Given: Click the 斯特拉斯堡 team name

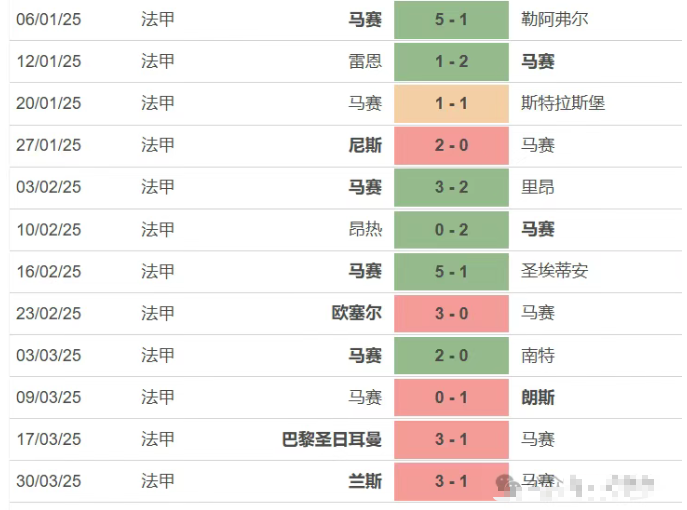Looking at the screenshot, I should point(563,103).
